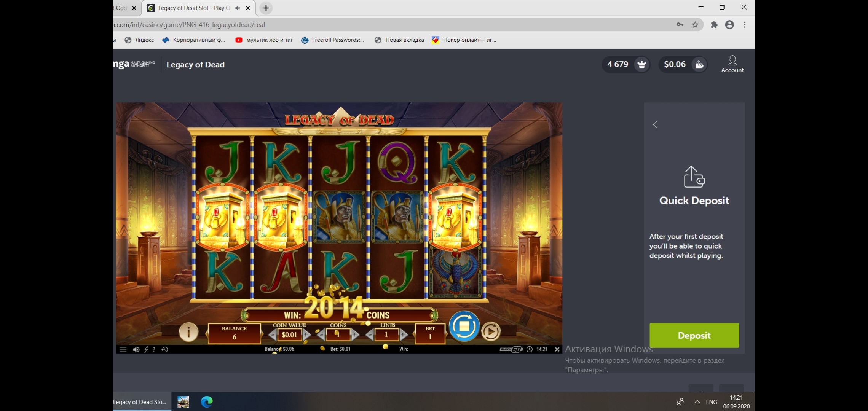Open saved password key icon

[x=680, y=25]
